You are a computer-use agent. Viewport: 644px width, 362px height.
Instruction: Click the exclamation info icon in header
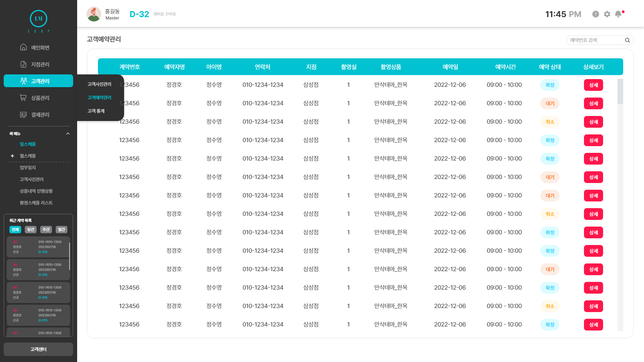click(596, 14)
